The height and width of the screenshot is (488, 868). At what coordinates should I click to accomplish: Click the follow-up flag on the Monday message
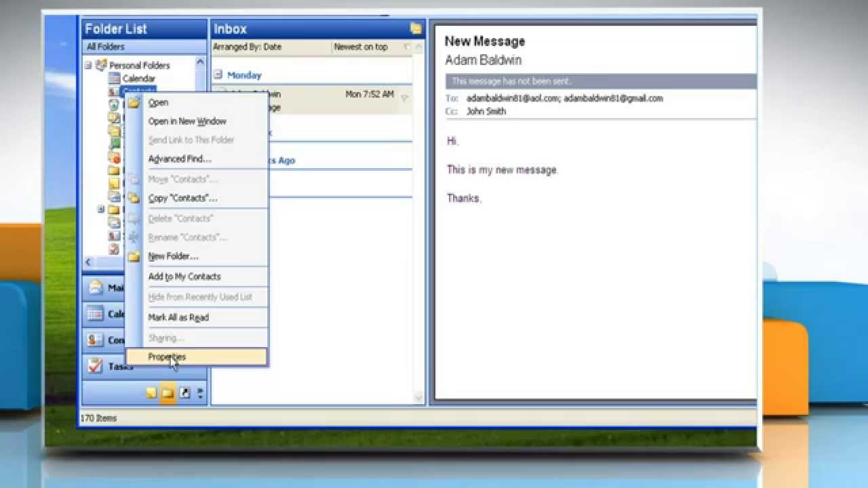pyautogui.click(x=404, y=98)
